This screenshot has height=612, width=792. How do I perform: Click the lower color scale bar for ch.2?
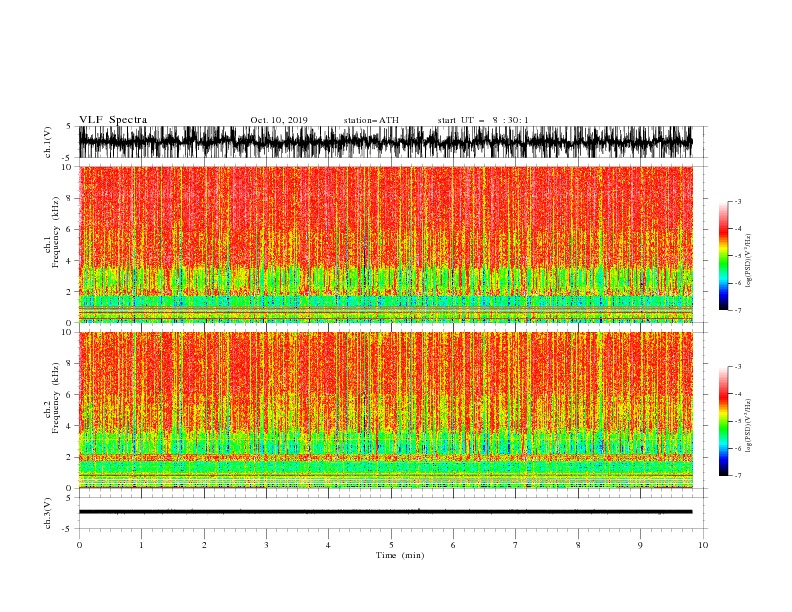coord(724,421)
